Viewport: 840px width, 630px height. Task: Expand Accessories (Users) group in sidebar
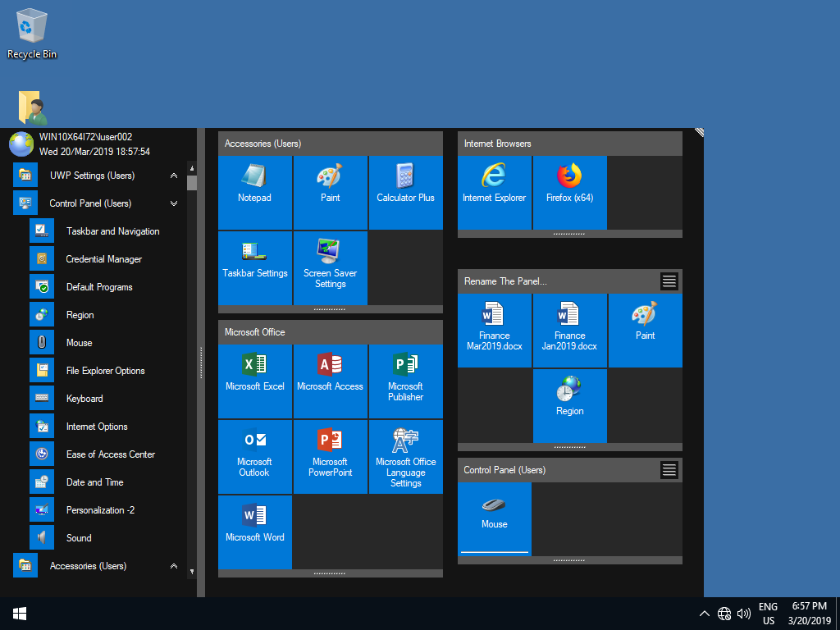(173, 566)
